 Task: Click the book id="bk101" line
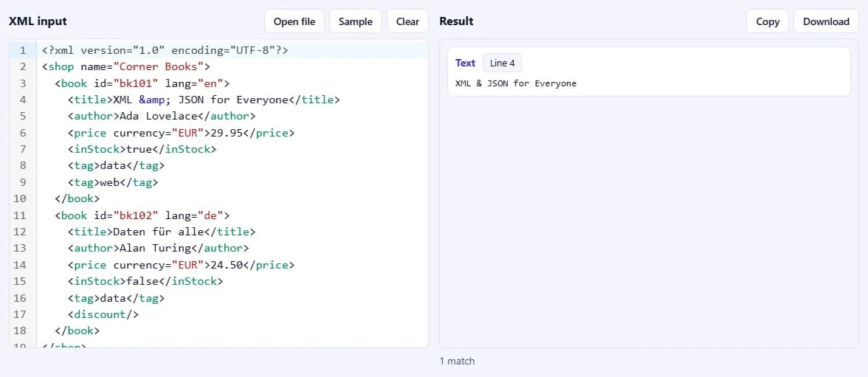(142, 83)
